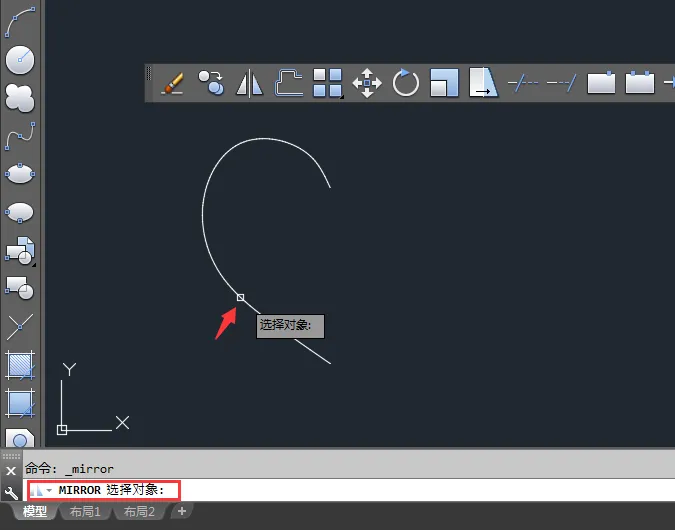Click the Copy objects tool
This screenshot has height=530, width=675.
(x=211, y=83)
